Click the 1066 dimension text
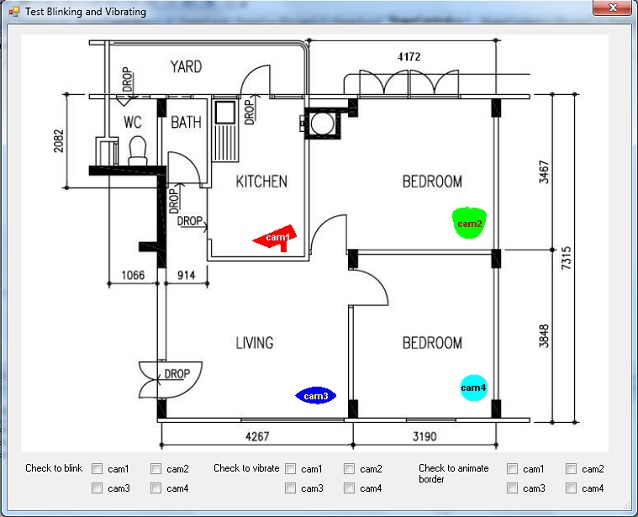This screenshot has width=638, height=517. 133,275
